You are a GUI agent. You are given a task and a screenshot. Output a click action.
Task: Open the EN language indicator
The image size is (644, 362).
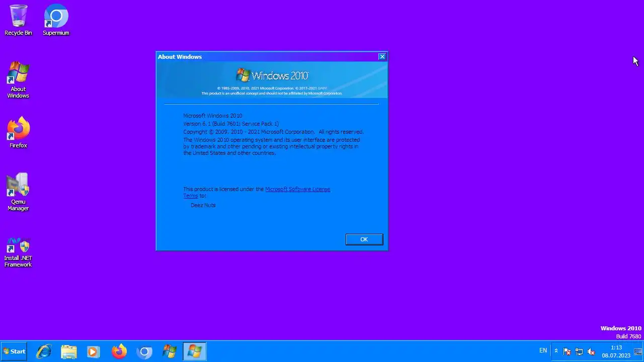[543, 350]
